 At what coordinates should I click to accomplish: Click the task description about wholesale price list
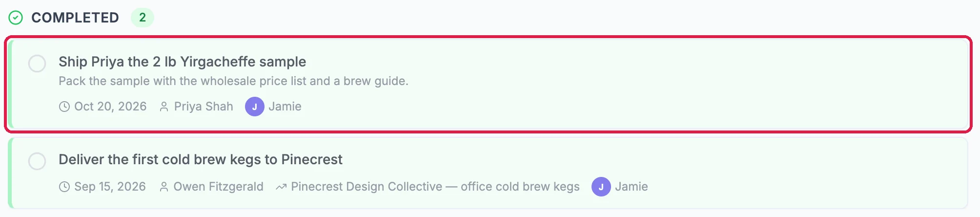pyautogui.click(x=233, y=81)
